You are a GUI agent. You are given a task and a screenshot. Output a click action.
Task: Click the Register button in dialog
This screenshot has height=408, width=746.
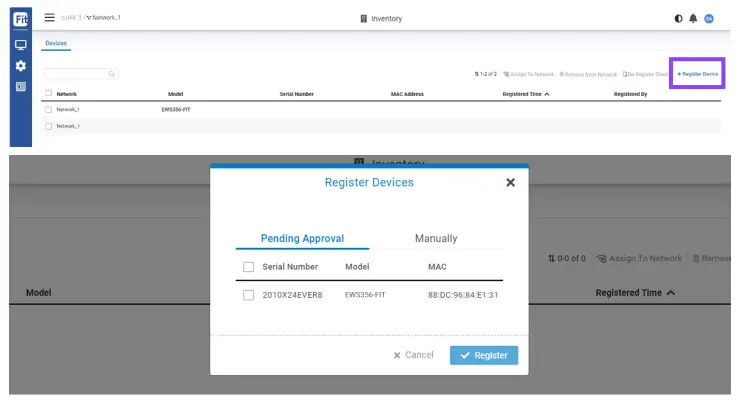[x=484, y=355]
